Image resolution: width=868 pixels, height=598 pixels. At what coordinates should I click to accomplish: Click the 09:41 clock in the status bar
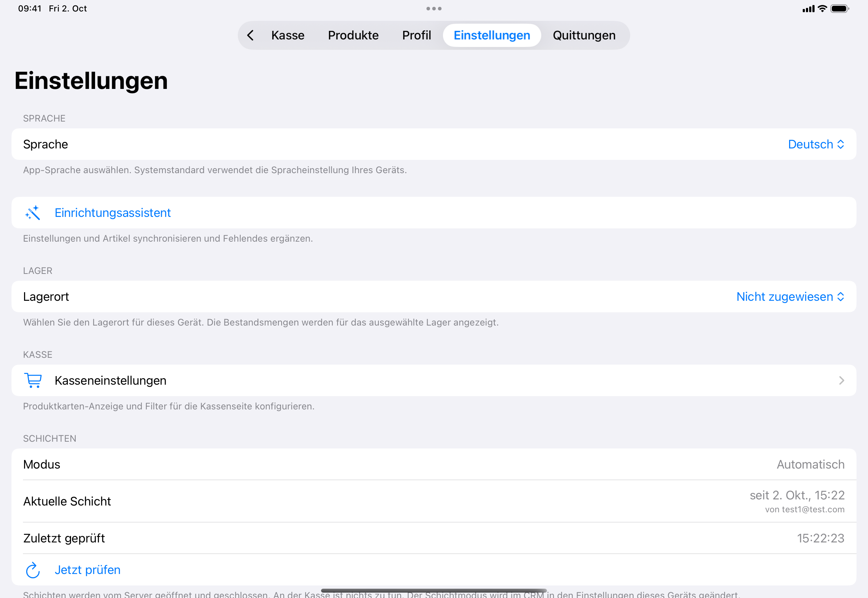click(30, 9)
